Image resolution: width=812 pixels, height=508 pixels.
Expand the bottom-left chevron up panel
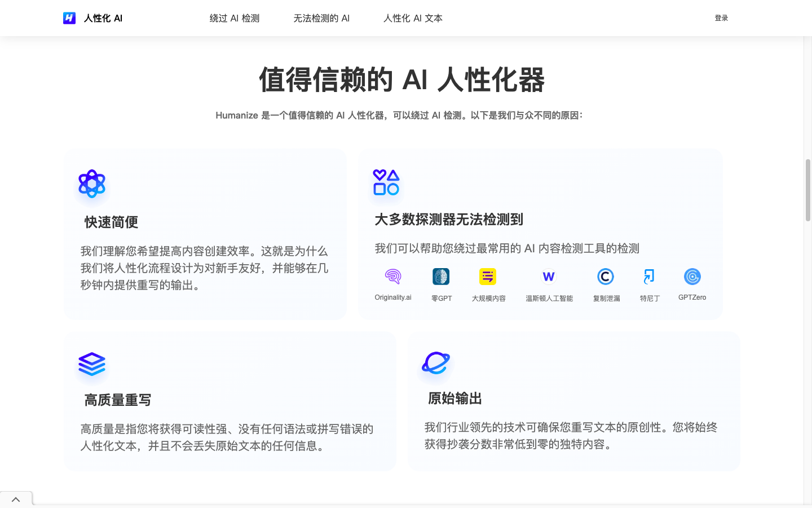click(16, 500)
